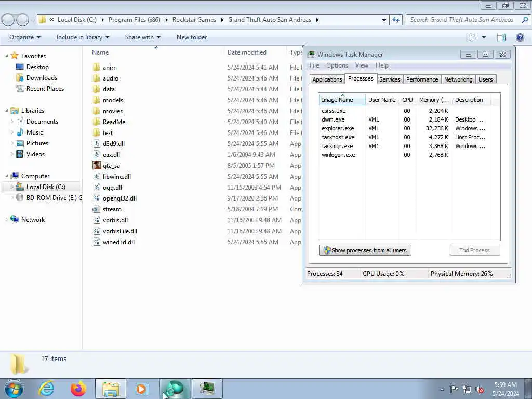Click the Task Manager taskbar icon

pos(207,389)
